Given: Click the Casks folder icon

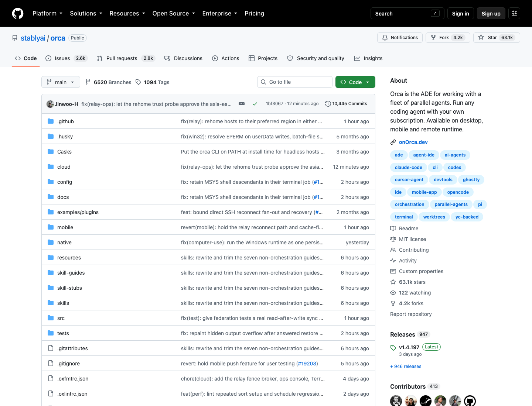Looking at the screenshot, I should [x=51, y=151].
